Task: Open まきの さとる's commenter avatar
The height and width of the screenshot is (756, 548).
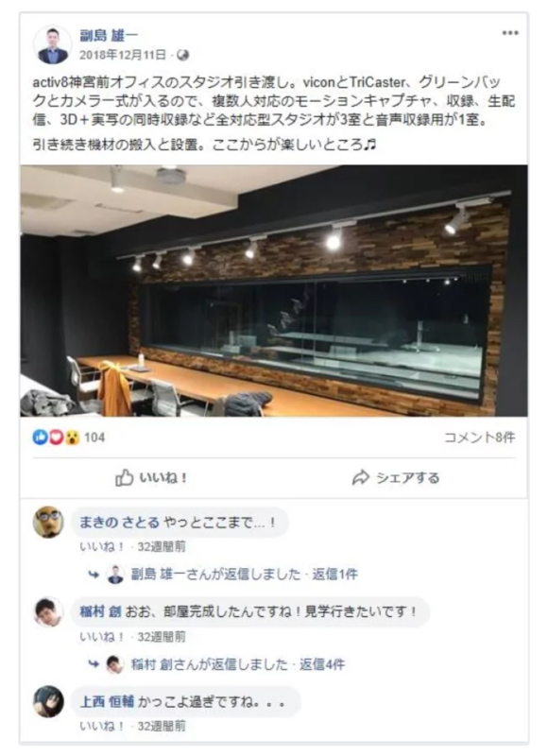Action: point(48,523)
